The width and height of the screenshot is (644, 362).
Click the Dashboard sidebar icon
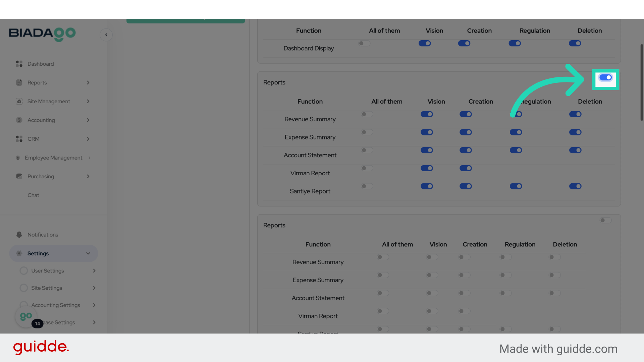19,64
